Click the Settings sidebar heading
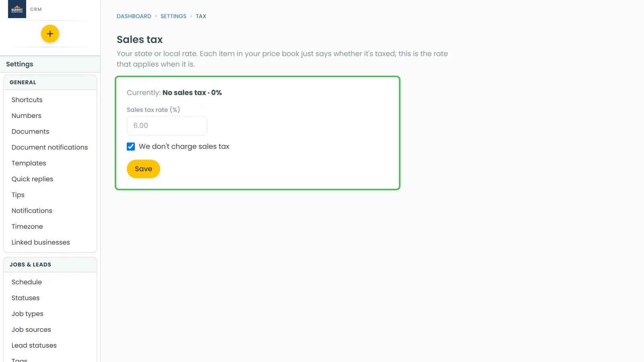Image resolution: width=644 pixels, height=362 pixels. (x=20, y=64)
